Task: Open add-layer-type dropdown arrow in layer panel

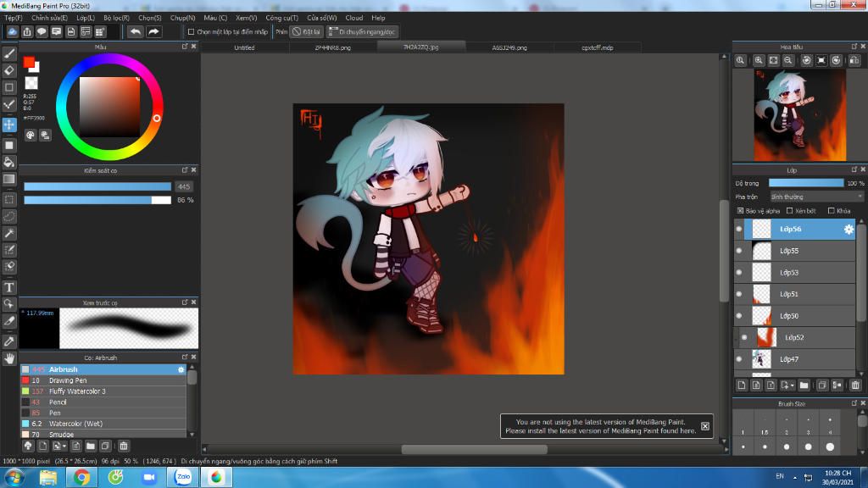Action: pyautogui.click(x=793, y=385)
